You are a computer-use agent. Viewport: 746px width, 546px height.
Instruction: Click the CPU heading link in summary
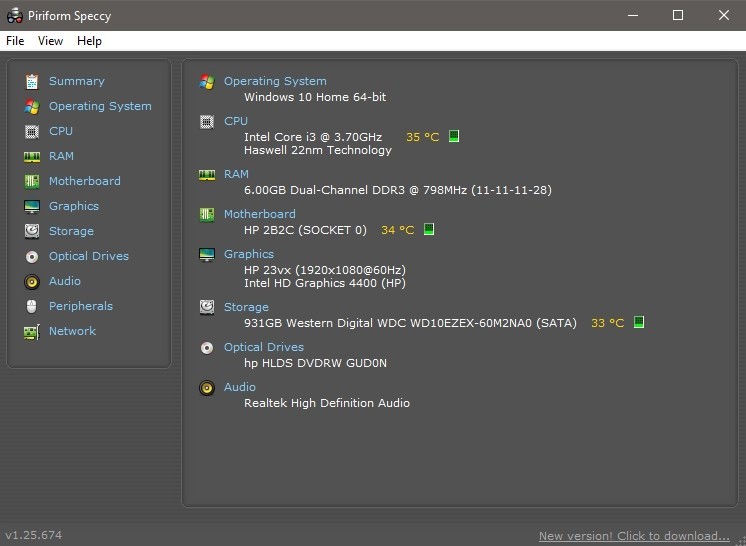tap(236, 121)
